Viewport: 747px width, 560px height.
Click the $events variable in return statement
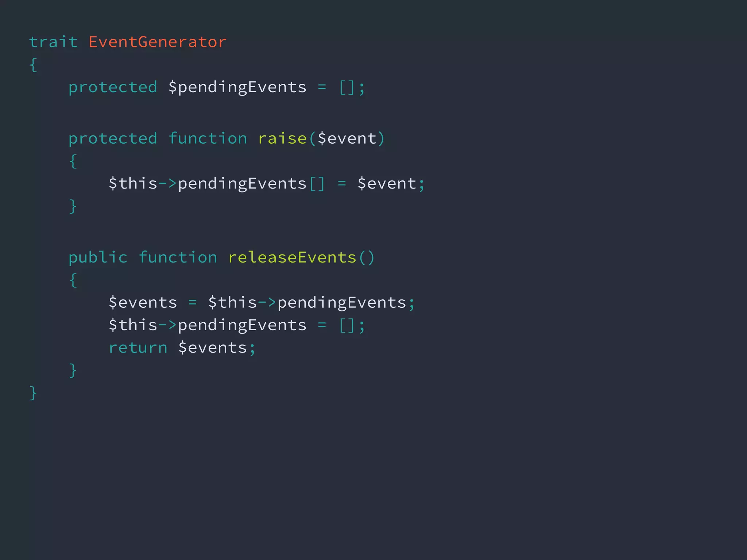[213, 347]
